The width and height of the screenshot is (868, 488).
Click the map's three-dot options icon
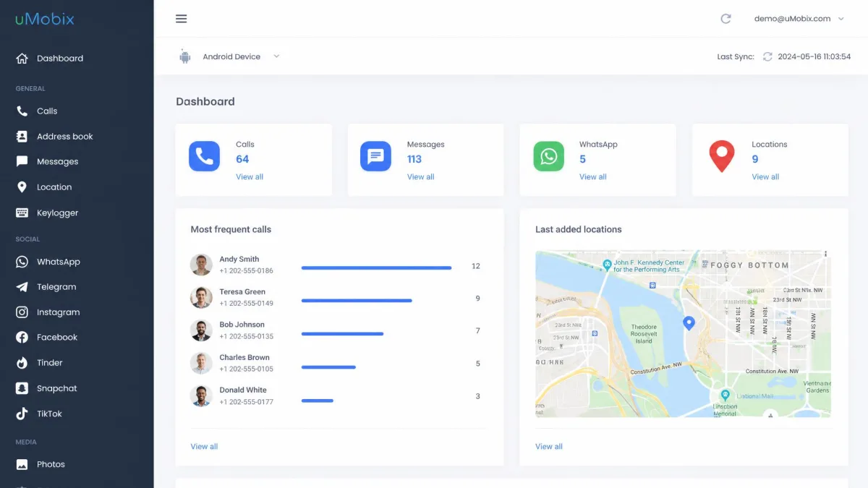coord(825,254)
